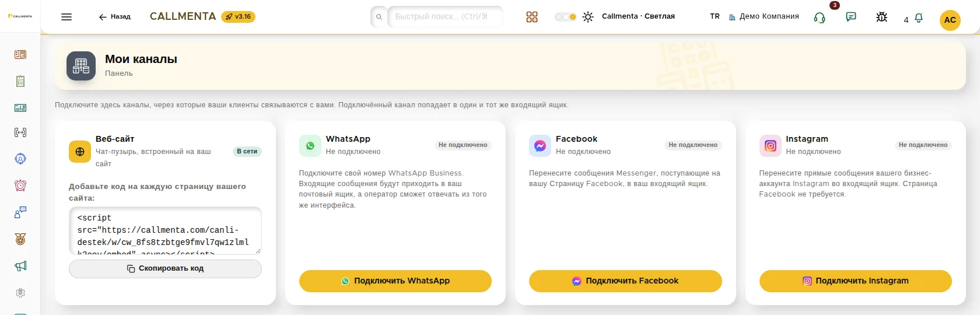Click the v3.16 version badge
Screen dimensions: 980x315
point(238,17)
